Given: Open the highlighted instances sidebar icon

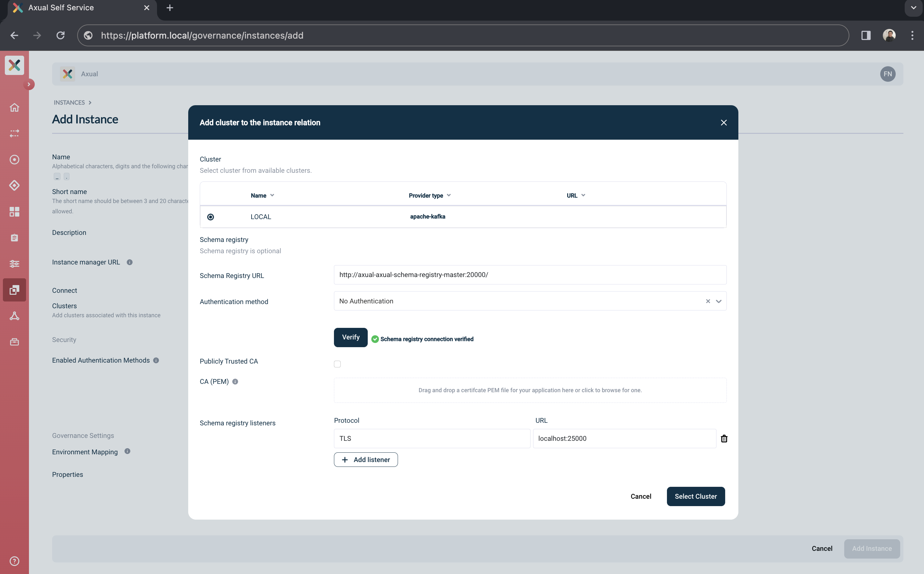Looking at the screenshot, I should [x=14, y=290].
